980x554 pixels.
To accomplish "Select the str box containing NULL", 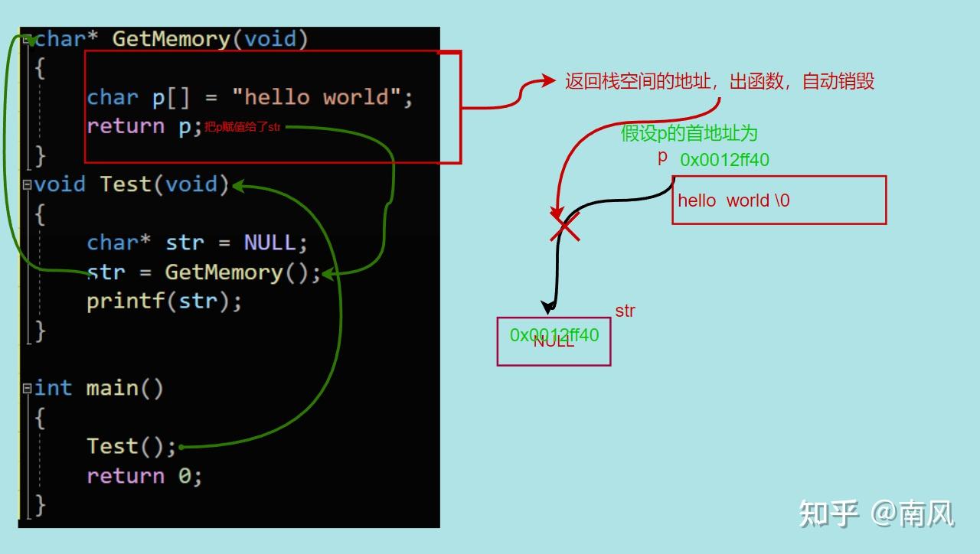I will click(554, 341).
